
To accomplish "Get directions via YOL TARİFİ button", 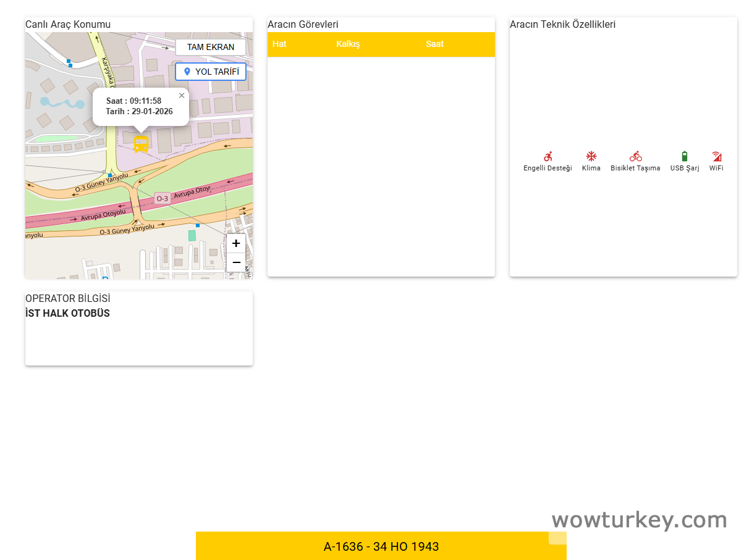I will [x=211, y=72].
